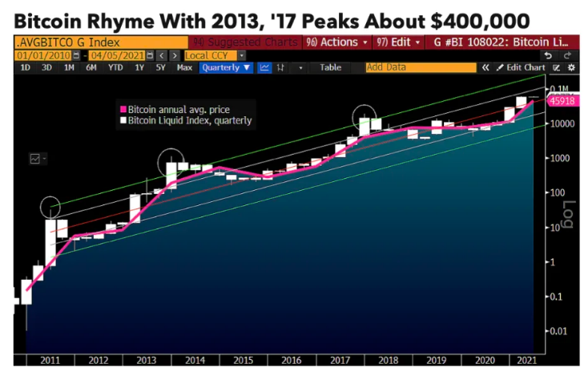Step date range backward with left arrow

click(162, 55)
